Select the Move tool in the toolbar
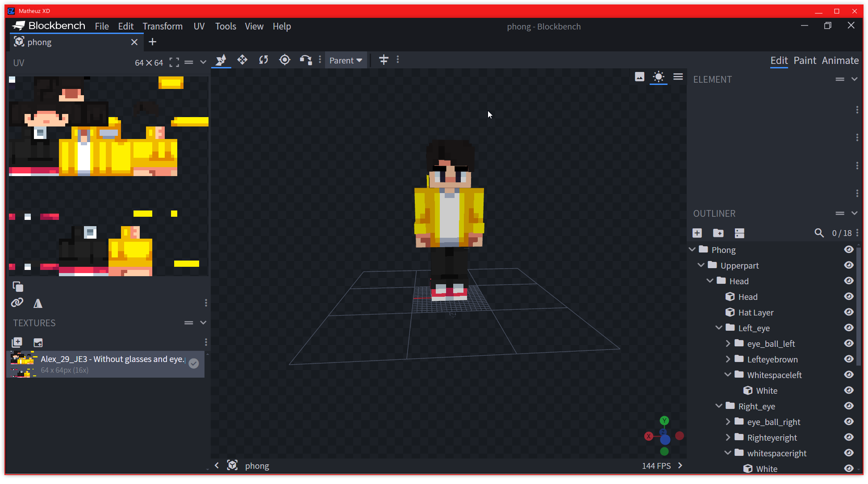This screenshot has width=868, height=484. click(242, 60)
